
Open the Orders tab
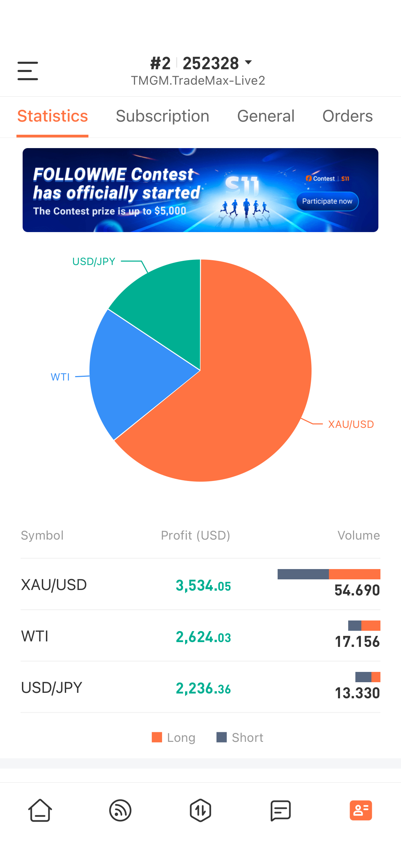pos(348,116)
